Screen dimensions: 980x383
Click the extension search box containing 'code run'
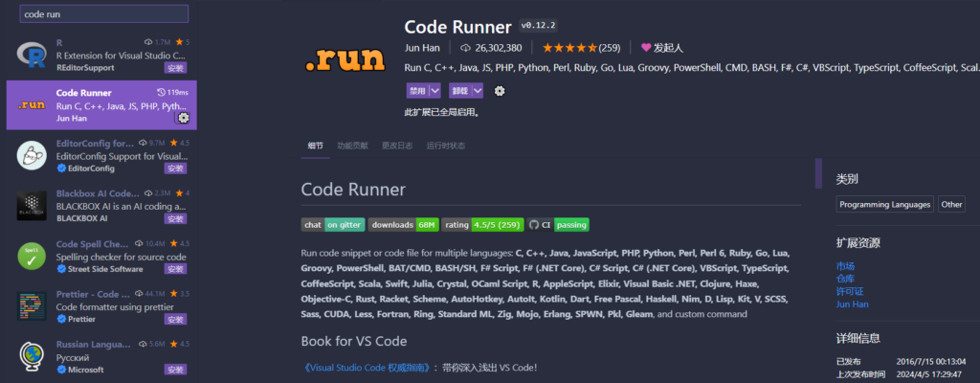coord(103,13)
